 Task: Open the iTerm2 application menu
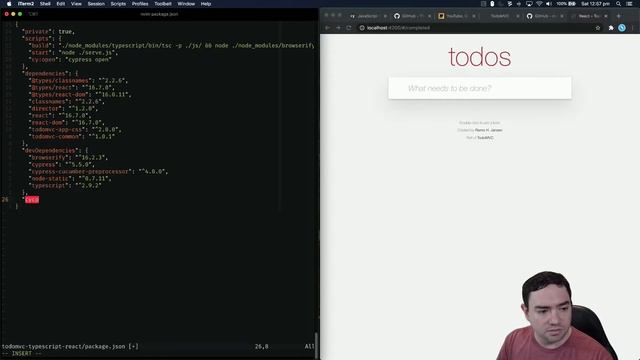coord(26,4)
